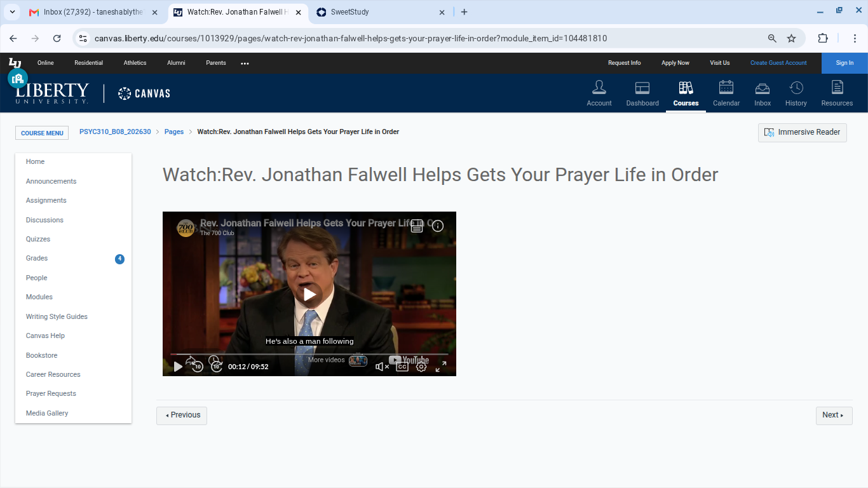Open Career Resources link
The image size is (868, 488).
pos(53,375)
